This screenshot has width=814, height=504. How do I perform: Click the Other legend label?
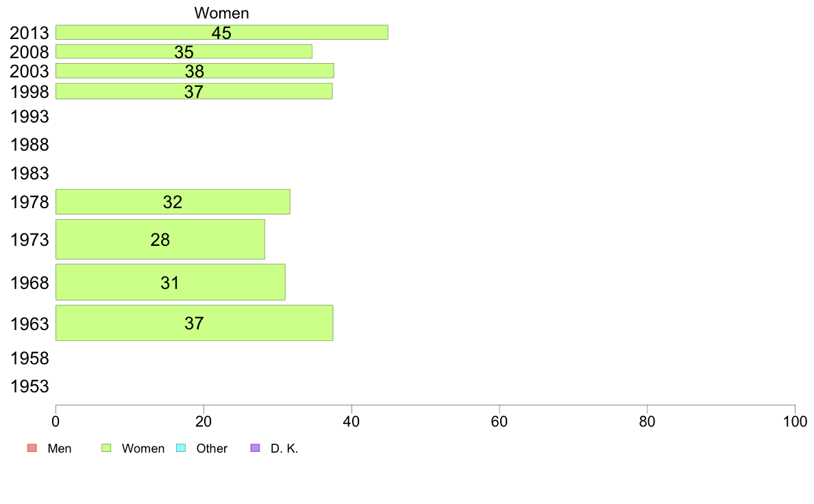(212, 449)
